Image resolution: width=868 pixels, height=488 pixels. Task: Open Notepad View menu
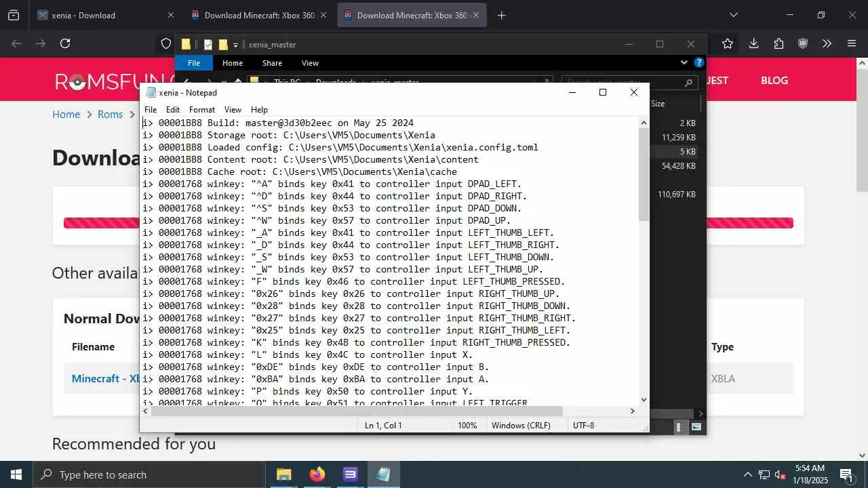(233, 109)
